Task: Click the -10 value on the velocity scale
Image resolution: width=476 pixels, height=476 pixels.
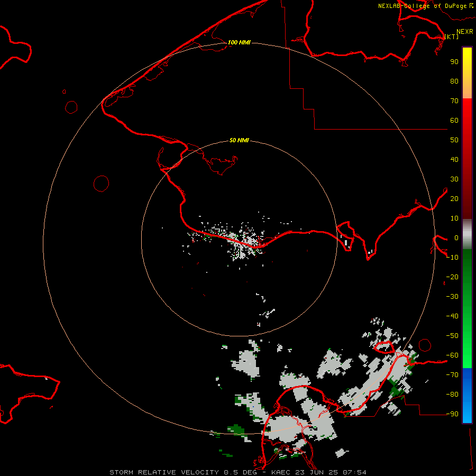Action: [x=452, y=258]
